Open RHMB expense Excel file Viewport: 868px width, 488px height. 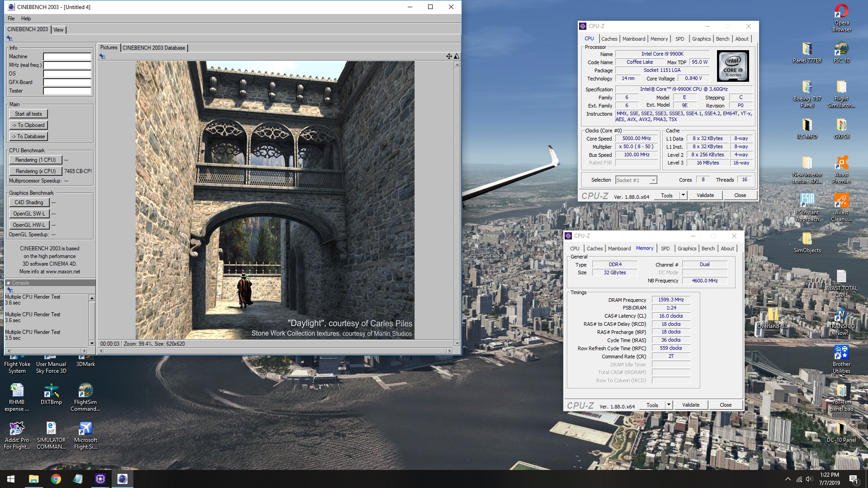point(17,398)
